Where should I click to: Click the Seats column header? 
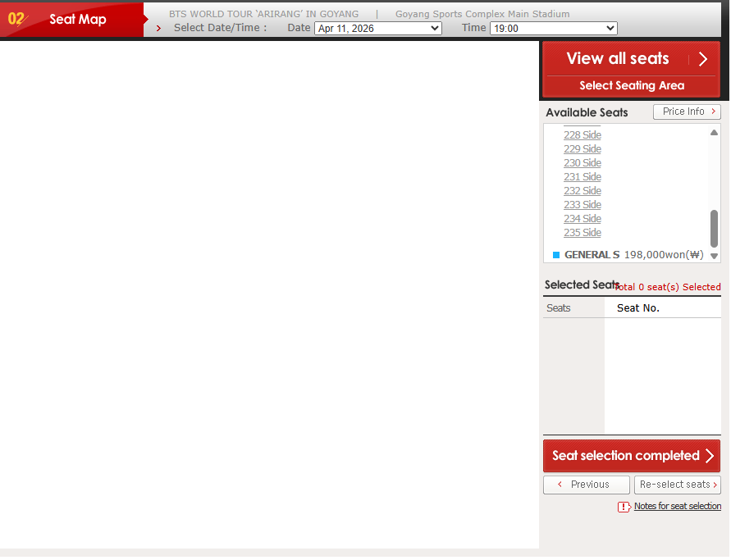[x=558, y=308]
